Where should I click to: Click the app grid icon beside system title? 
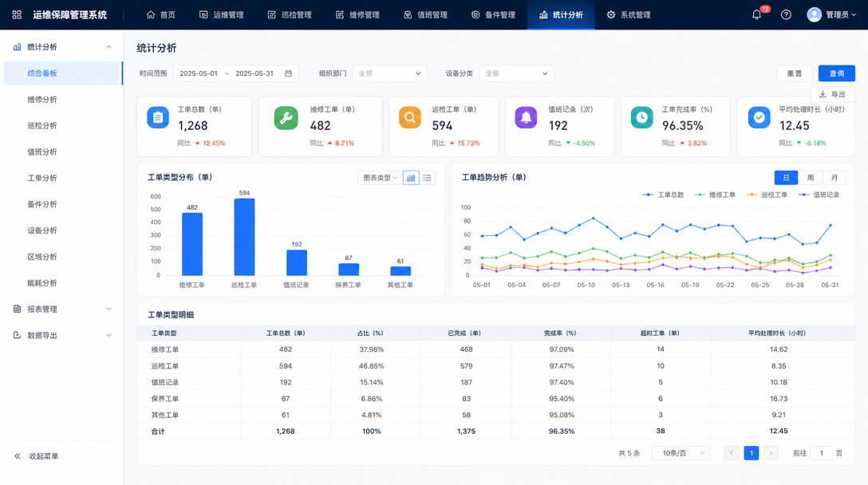point(18,15)
